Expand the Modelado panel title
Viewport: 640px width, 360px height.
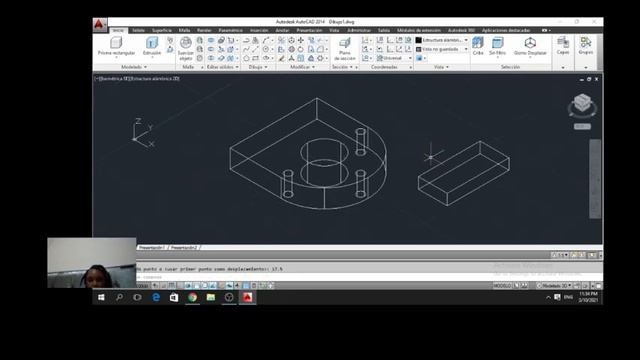pyautogui.click(x=134, y=67)
